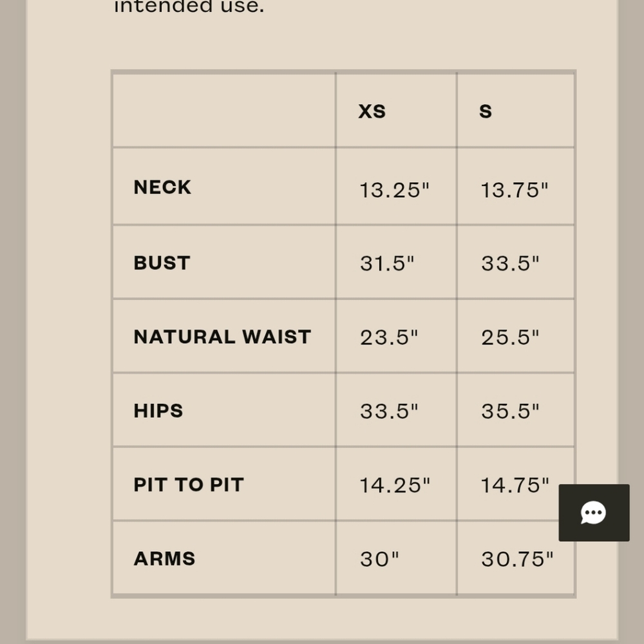Select the S column header
This screenshot has width=644, height=644.
click(x=486, y=111)
